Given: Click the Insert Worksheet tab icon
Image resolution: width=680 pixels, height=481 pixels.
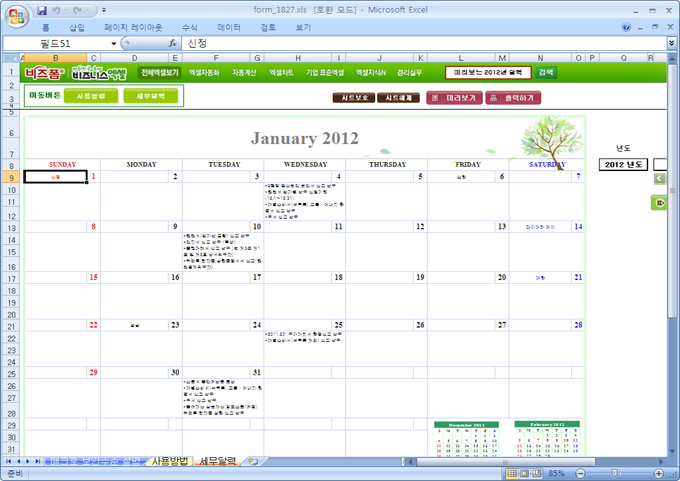Looking at the screenshot, I should point(253,461).
